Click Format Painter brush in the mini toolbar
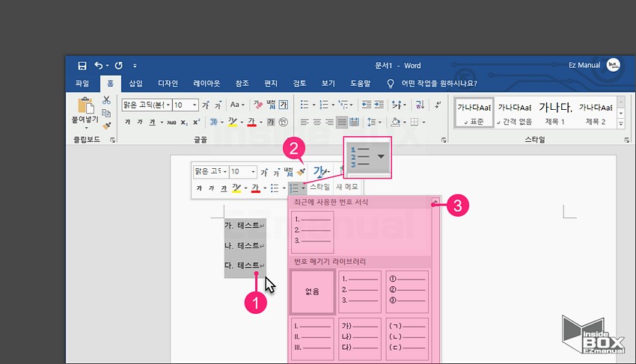This screenshot has width=636, height=364. coord(301,172)
